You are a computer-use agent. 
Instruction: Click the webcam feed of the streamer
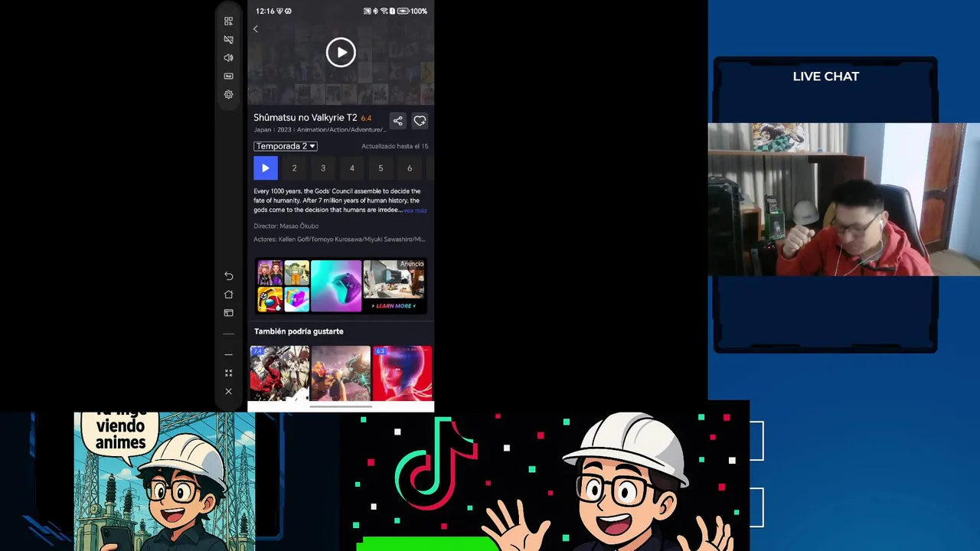point(844,199)
